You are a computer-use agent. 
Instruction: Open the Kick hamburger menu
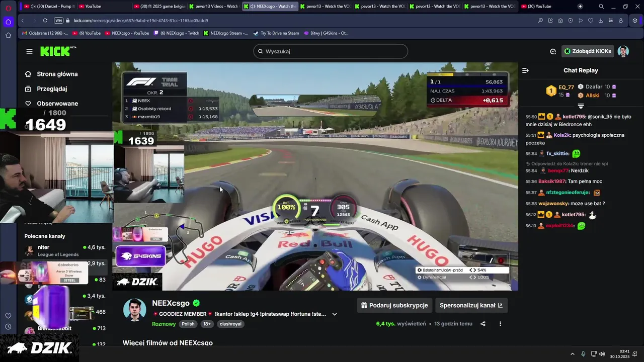click(x=29, y=51)
